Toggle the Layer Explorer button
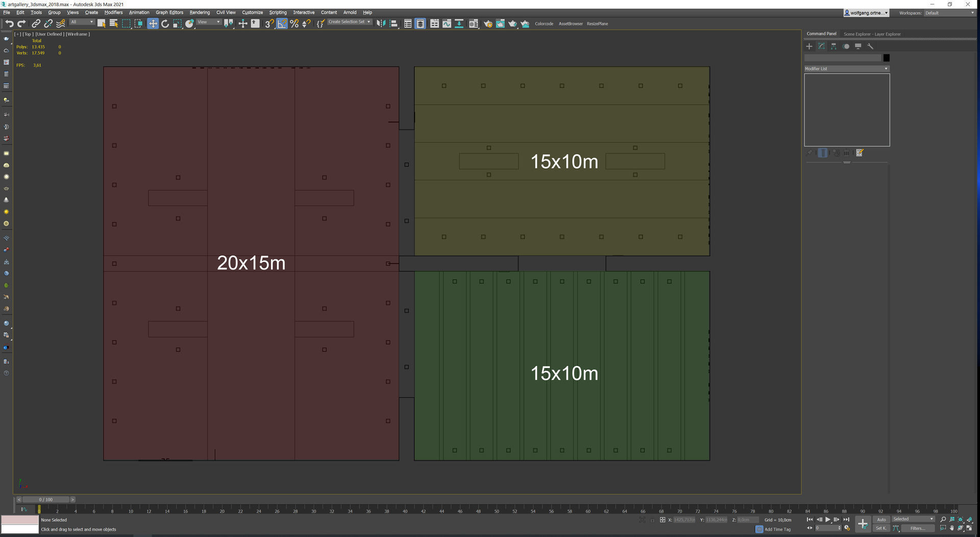980x537 pixels. coord(420,23)
